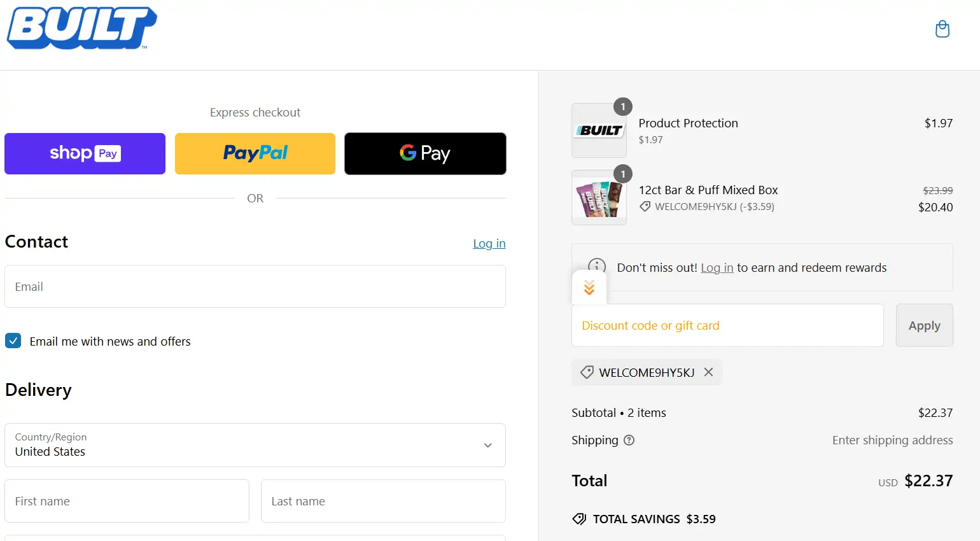Focus the Email input field
The height and width of the screenshot is (541, 980).
tap(255, 286)
